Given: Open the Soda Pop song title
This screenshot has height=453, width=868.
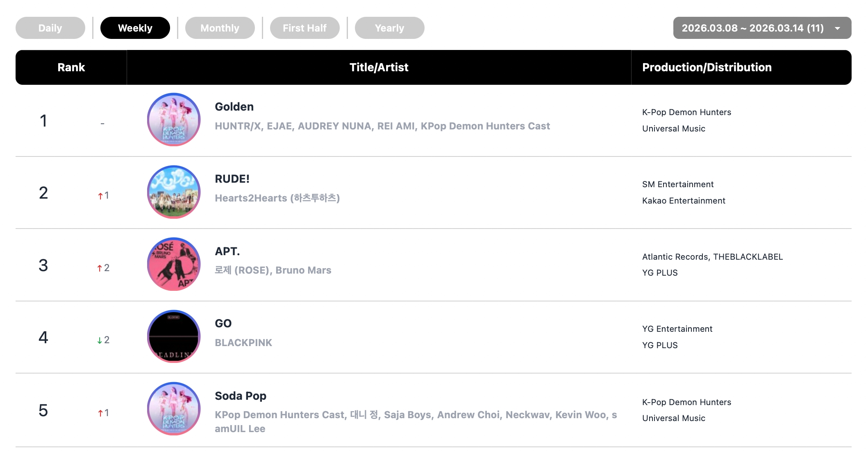Looking at the screenshot, I should (x=241, y=396).
